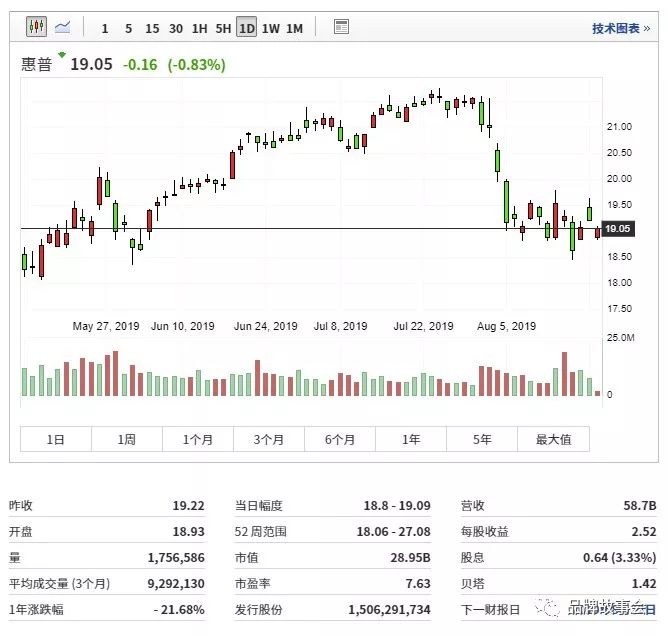668x636 pixels.
Task: Choose the 5年 range tab
Action: [x=482, y=439]
